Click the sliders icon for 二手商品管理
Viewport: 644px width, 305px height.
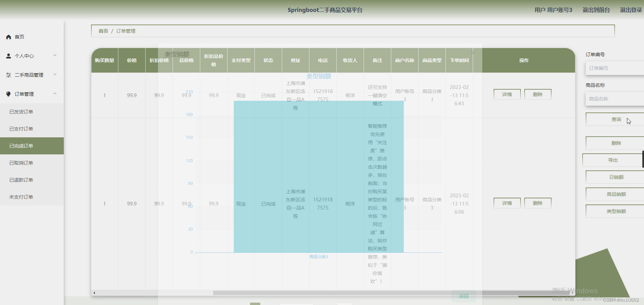[9, 75]
